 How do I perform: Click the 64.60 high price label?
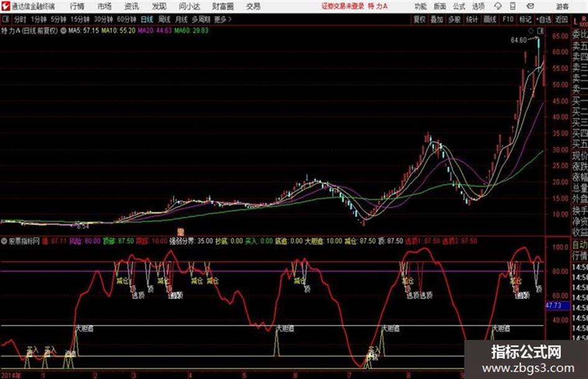coord(519,40)
